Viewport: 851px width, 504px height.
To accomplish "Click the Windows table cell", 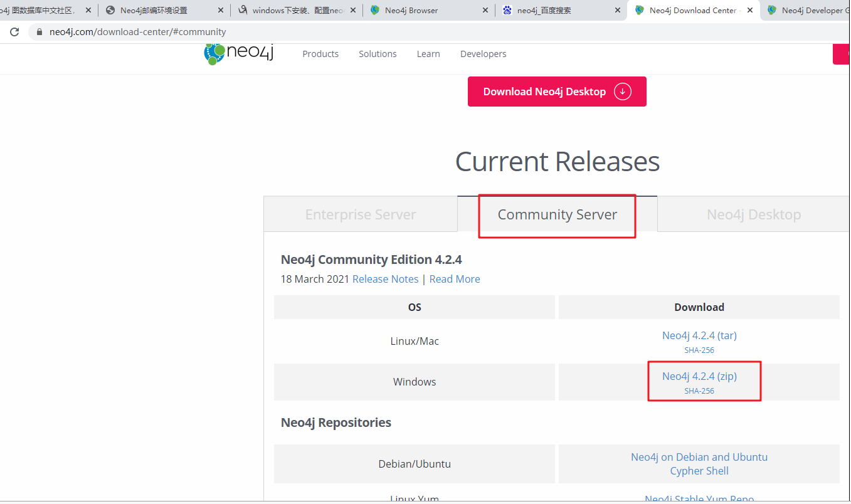I will pyautogui.click(x=415, y=382).
